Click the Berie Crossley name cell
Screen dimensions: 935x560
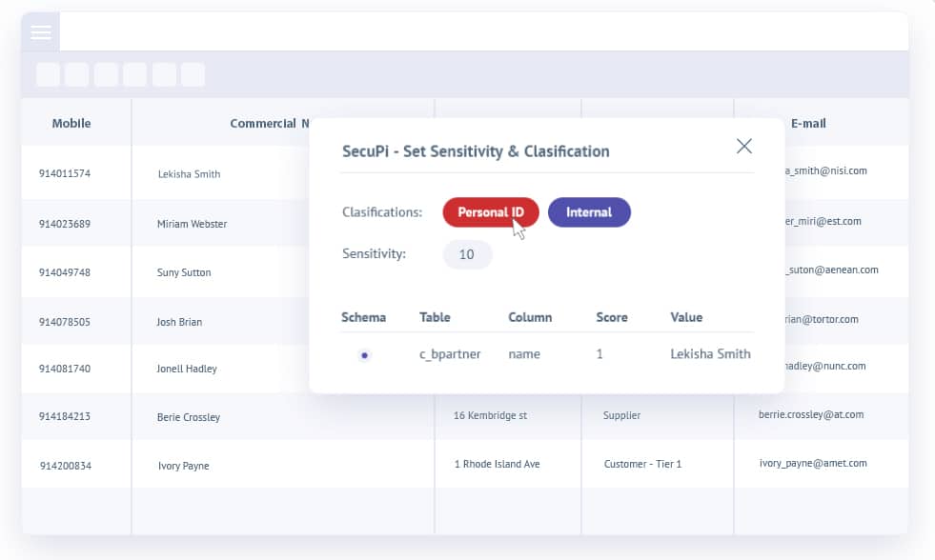click(x=189, y=417)
